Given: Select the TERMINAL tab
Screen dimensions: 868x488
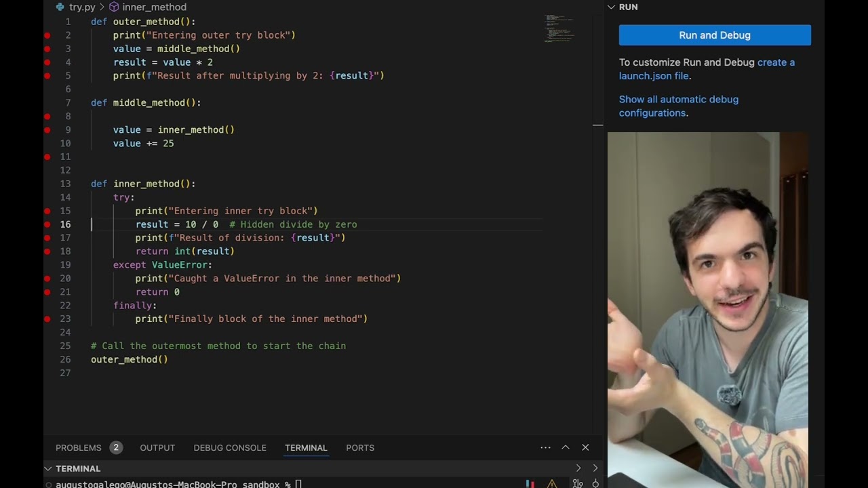Looking at the screenshot, I should 306,447.
